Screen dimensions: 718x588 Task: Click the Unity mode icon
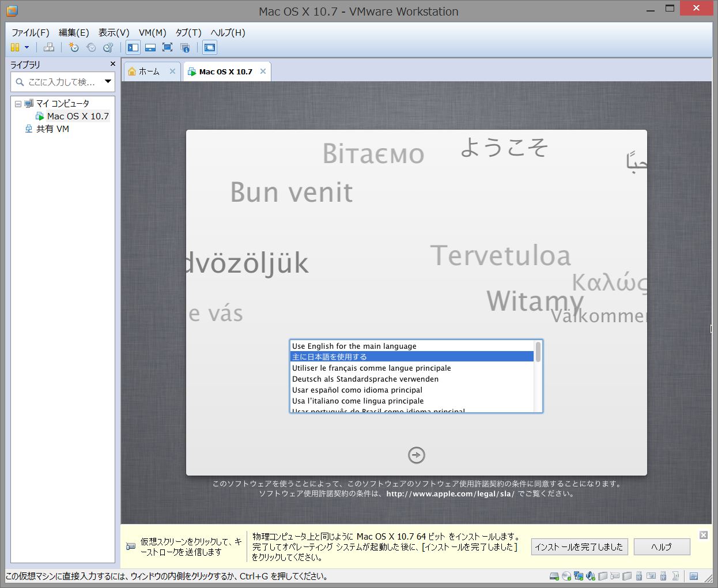point(185,48)
